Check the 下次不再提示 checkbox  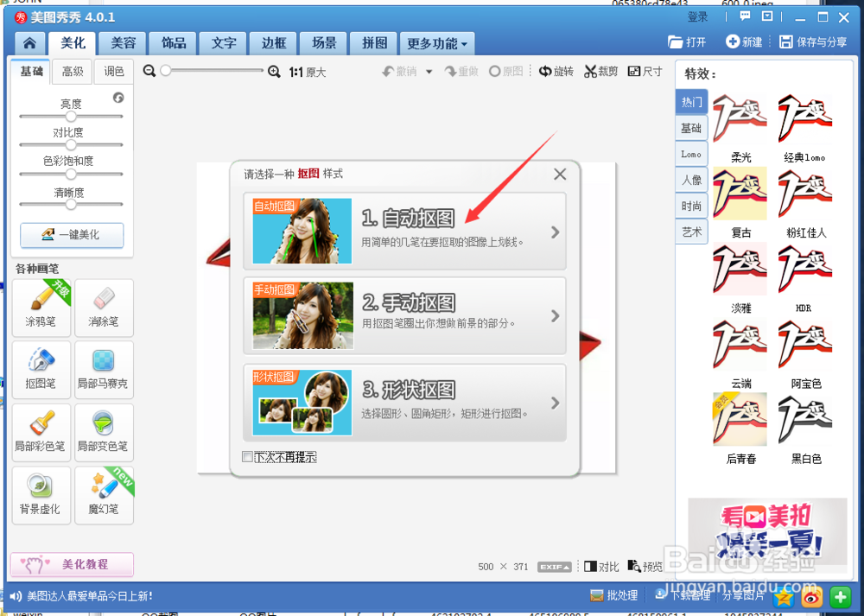point(247,457)
